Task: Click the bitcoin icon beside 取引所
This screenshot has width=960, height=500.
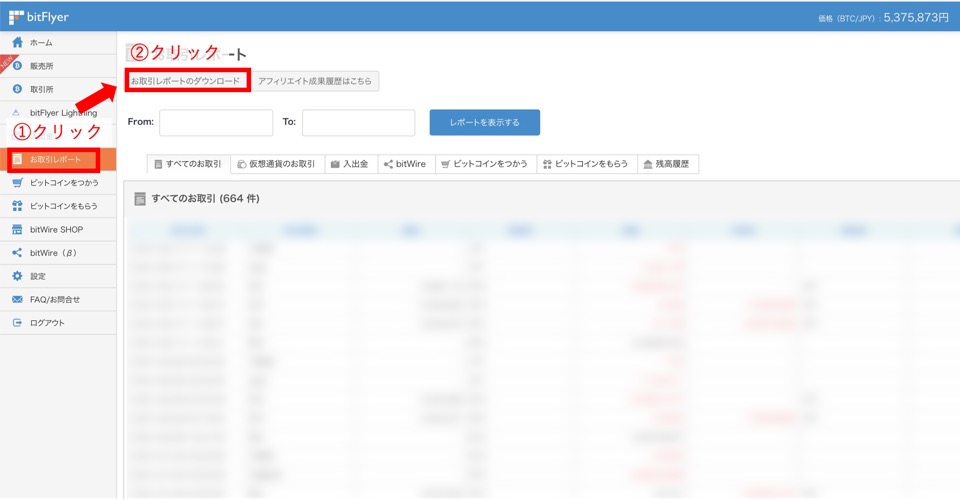Action: [17, 89]
